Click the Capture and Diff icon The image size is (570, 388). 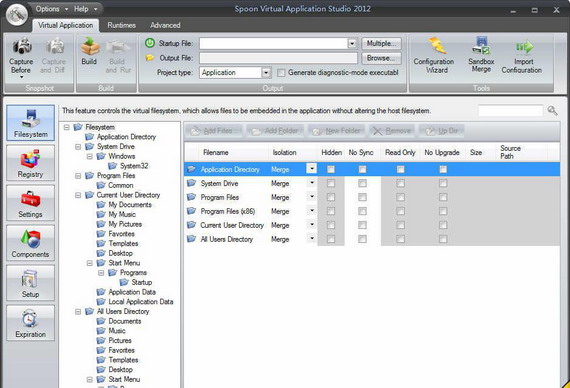pyautogui.click(x=54, y=46)
